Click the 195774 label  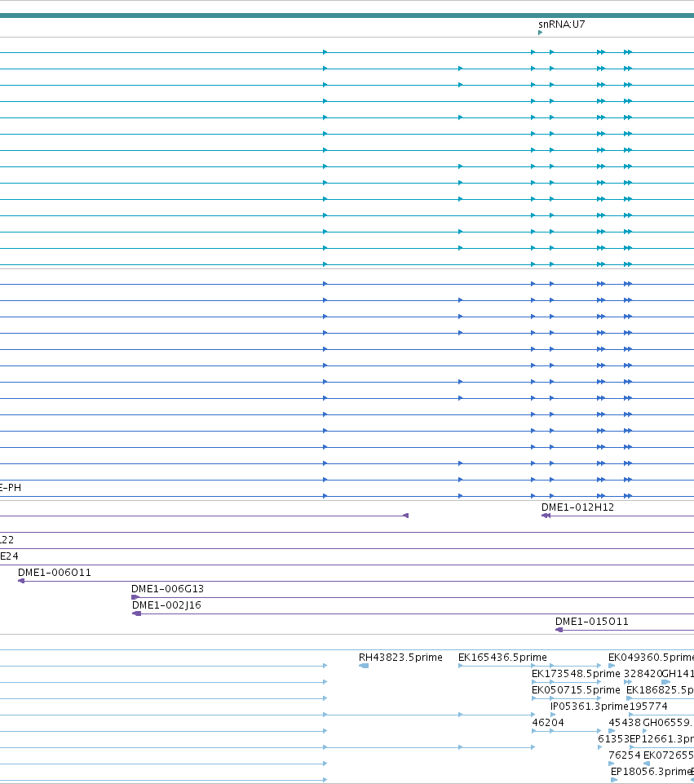[648, 706]
